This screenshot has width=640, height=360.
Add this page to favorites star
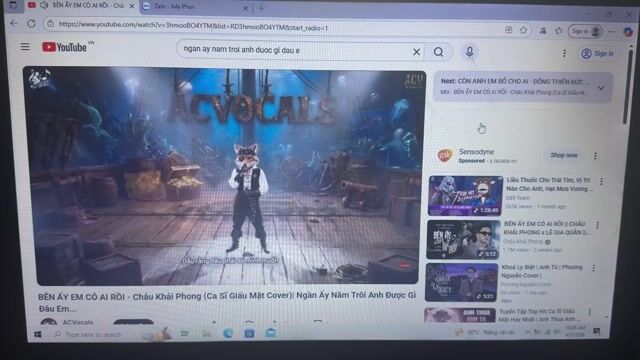pos(523,30)
